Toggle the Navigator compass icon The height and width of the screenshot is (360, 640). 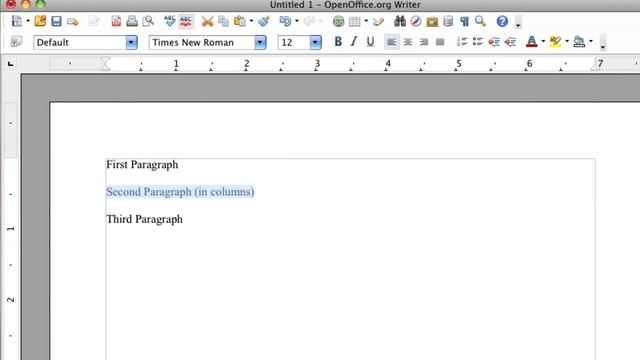click(x=416, y=21)
